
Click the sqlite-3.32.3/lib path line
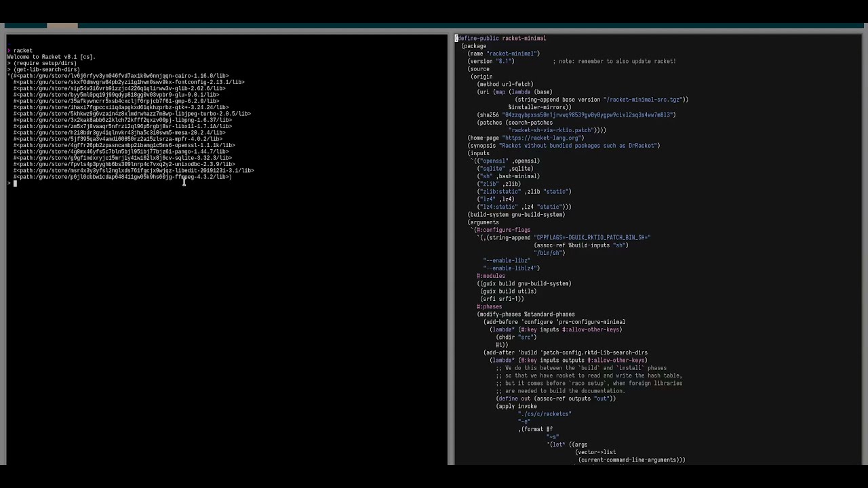click(123, 158)
